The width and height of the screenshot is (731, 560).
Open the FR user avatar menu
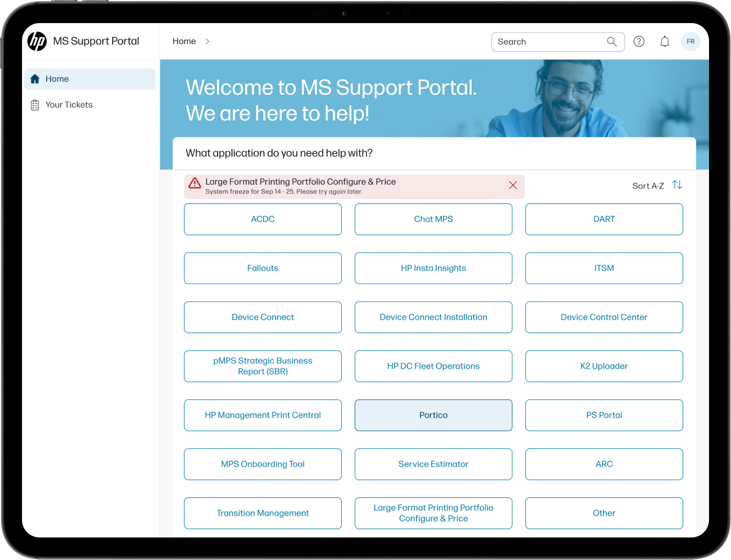point(691,42)
